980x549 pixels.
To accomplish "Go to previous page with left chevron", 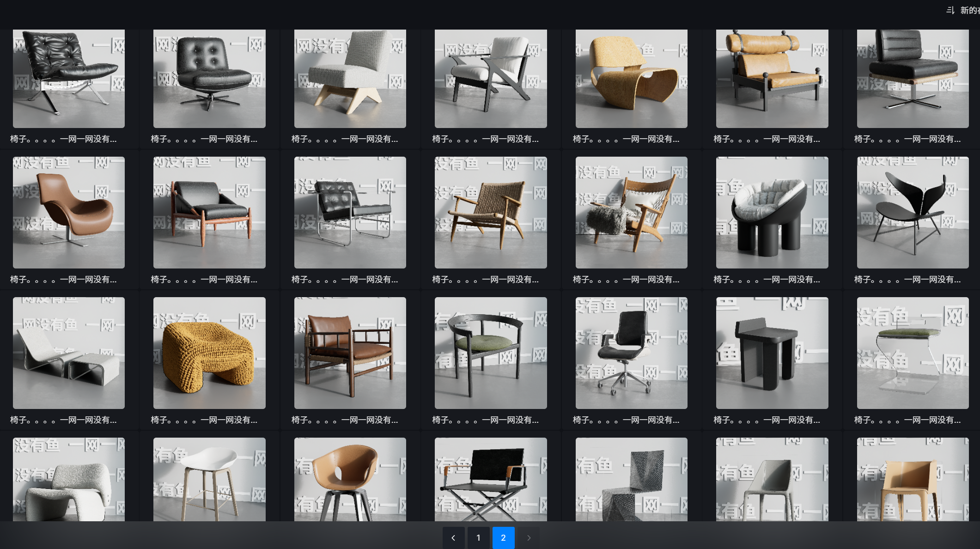I will point(453,537).
